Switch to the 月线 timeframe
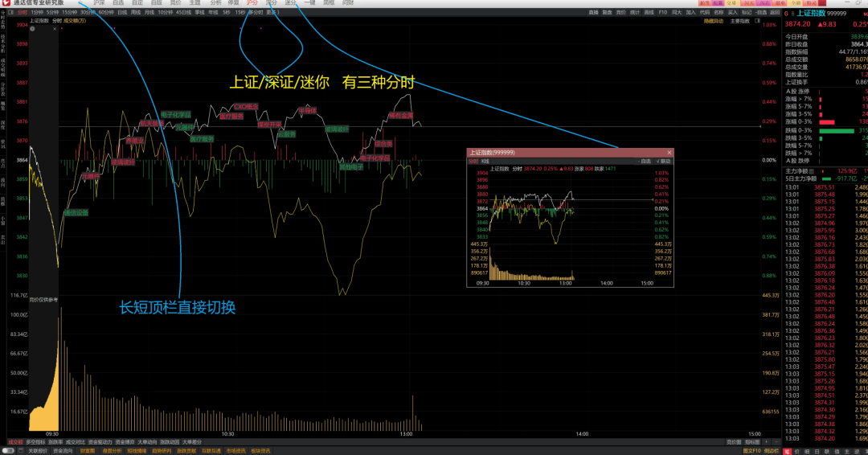868x455 pixels. [149, 12]
